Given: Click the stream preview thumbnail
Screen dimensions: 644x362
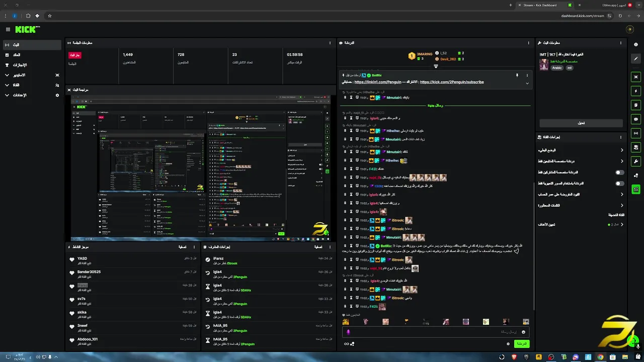Looking at the screenshot, I should coord(200,167).
